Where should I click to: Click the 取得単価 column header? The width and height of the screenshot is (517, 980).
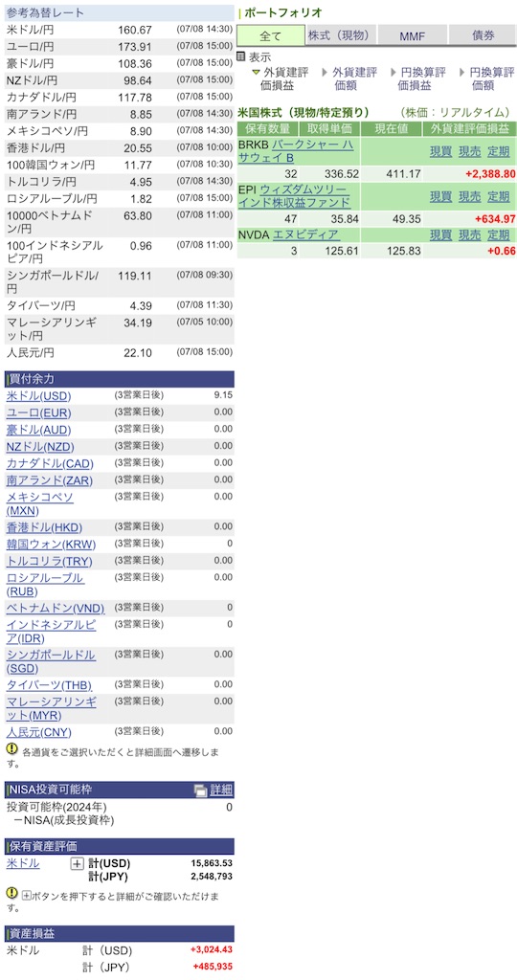tap(330, 129)
